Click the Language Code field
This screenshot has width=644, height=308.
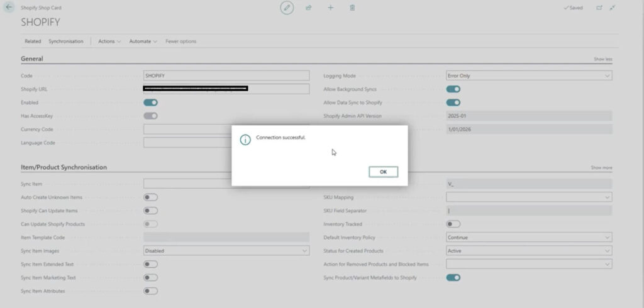187,143
